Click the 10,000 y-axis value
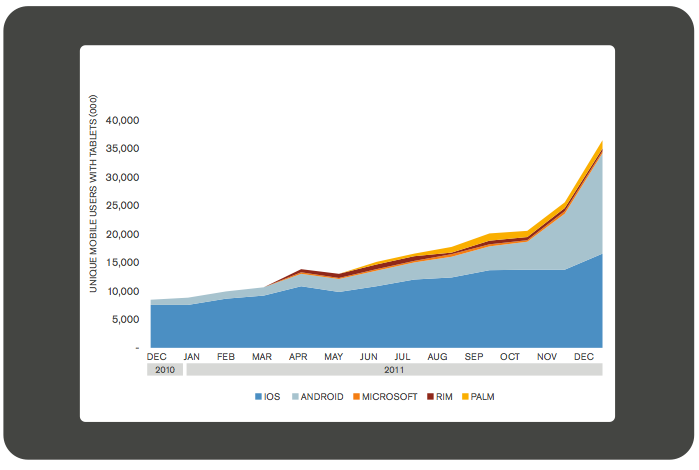Viewport: 699px width, 470px height. click(x=122, y=291)
